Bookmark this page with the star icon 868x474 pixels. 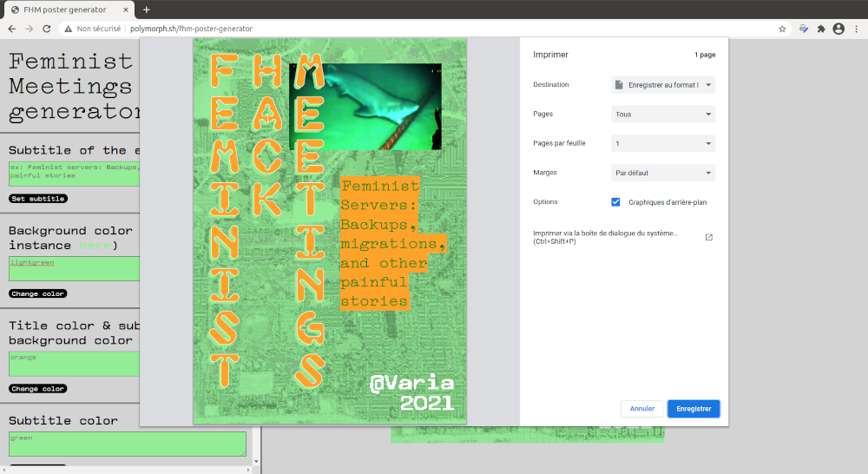point(782,29)
